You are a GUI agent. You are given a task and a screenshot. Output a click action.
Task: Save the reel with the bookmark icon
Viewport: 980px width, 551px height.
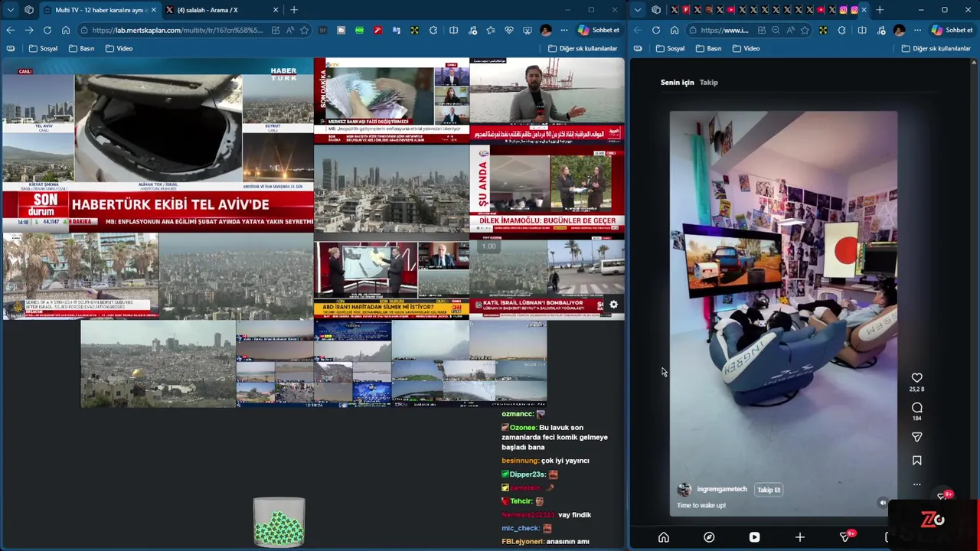pyautogui.click(x=916, y=461)
